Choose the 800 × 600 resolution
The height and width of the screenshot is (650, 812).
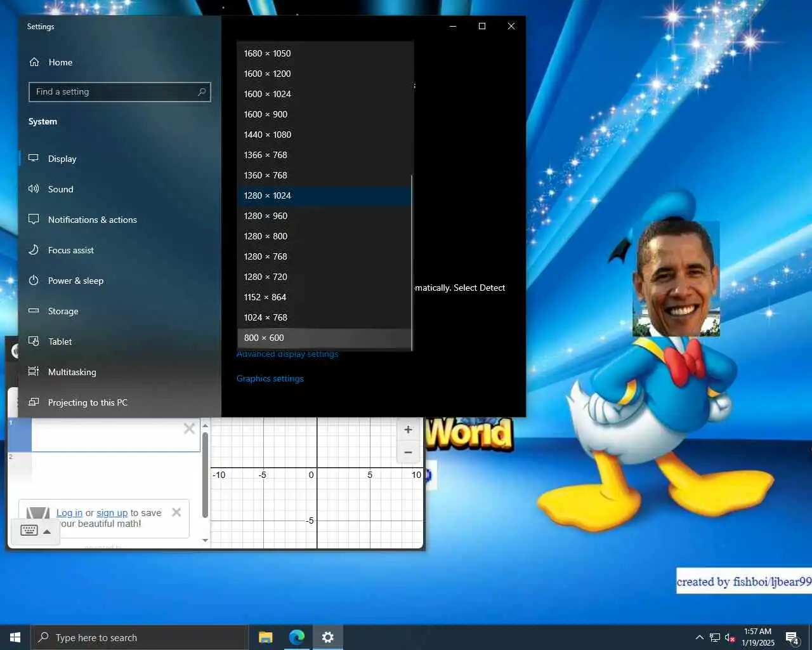[325, 338]
